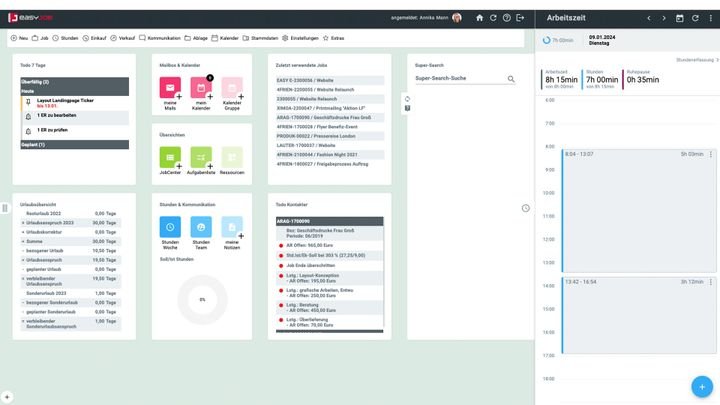Open the Einkauf menu
Viewport: 720px width, 405px height.
tap(95, 38)
